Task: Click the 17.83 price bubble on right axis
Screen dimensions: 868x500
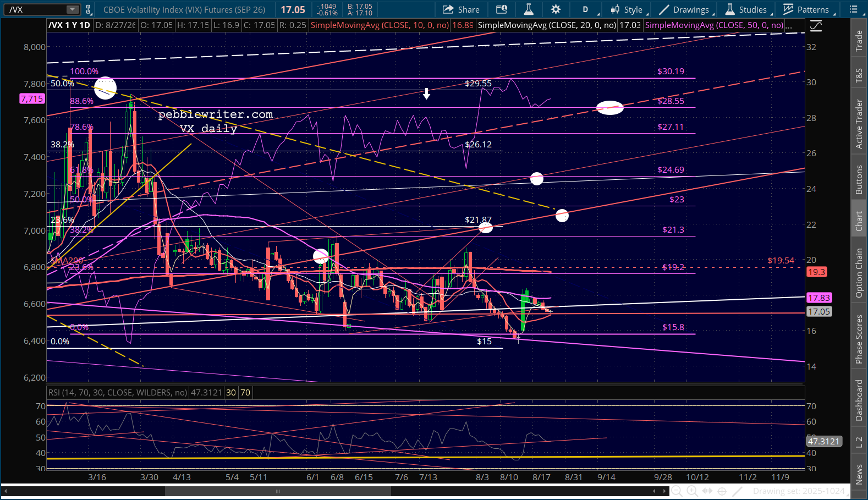Action: [x=819, y=298]
